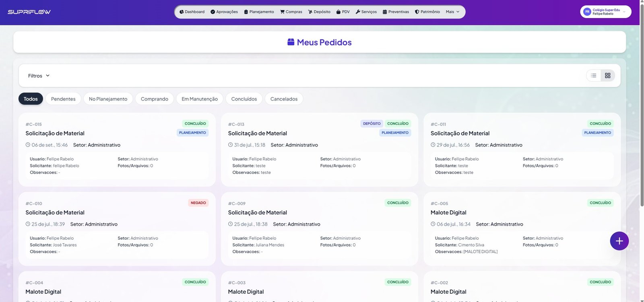Go to Aprovações section
644x302 pixels.
(224, 12)
